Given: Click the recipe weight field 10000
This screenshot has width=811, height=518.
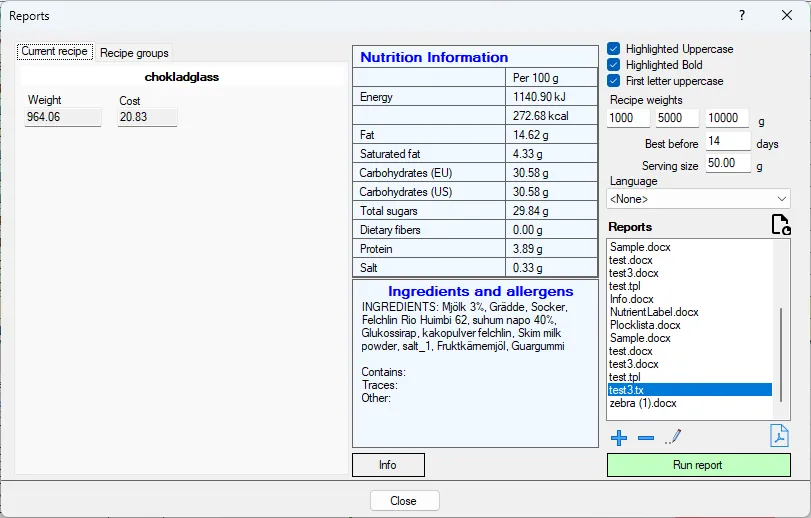Looking at the screenshot, I should click(x=727, y=118).
